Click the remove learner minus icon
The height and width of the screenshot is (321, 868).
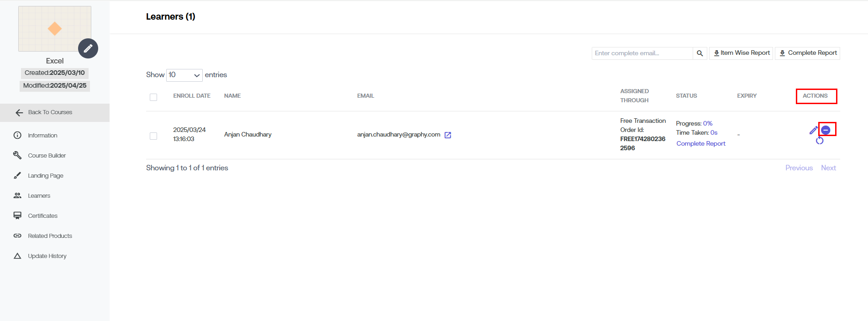[826, 130]
